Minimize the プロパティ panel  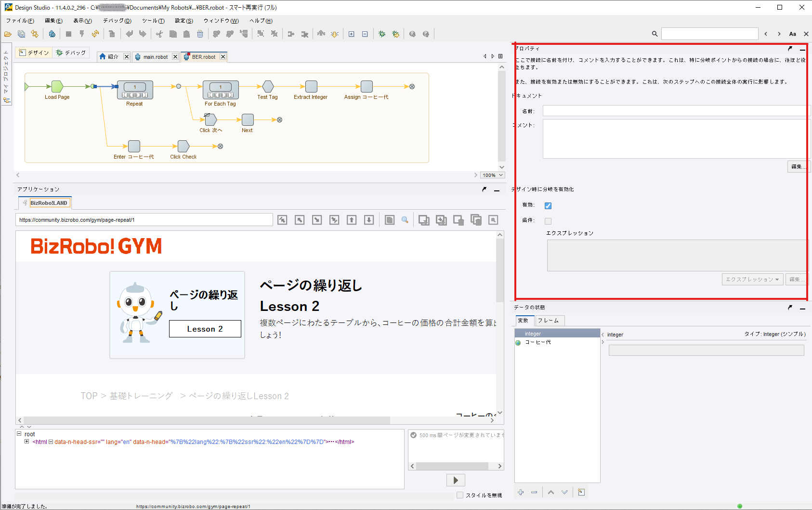[802, 49]
